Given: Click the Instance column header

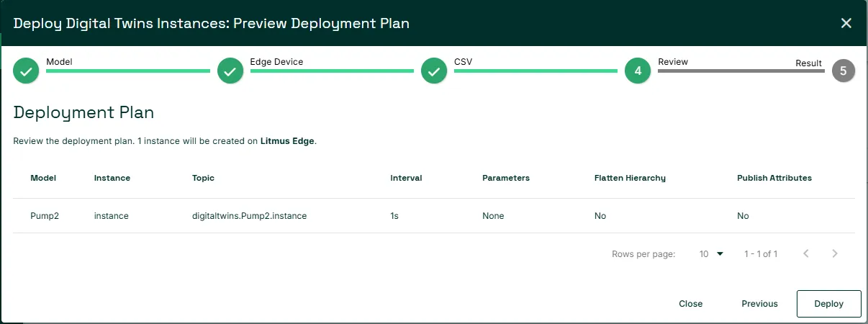Looking at the screenshot, I should [x=112, y=178].
